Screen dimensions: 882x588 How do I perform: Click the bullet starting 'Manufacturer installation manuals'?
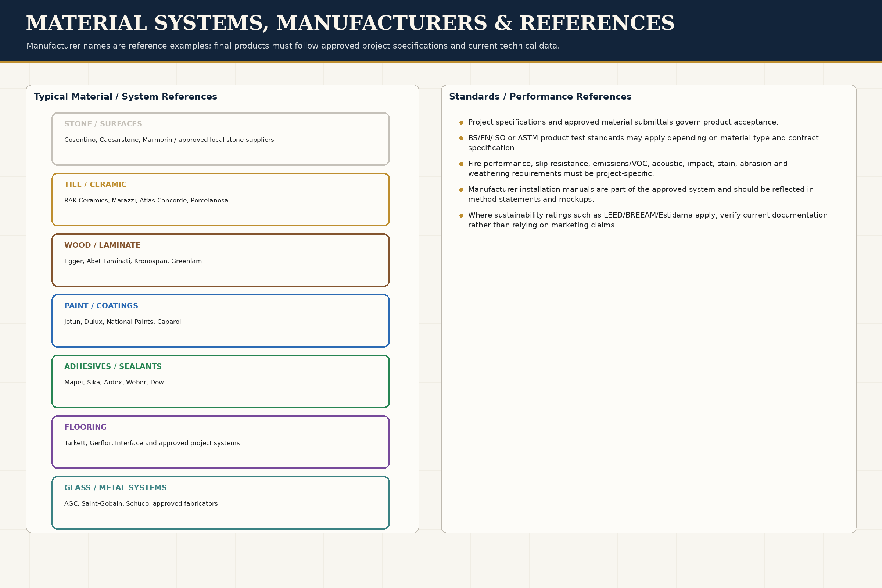[641, 194]
